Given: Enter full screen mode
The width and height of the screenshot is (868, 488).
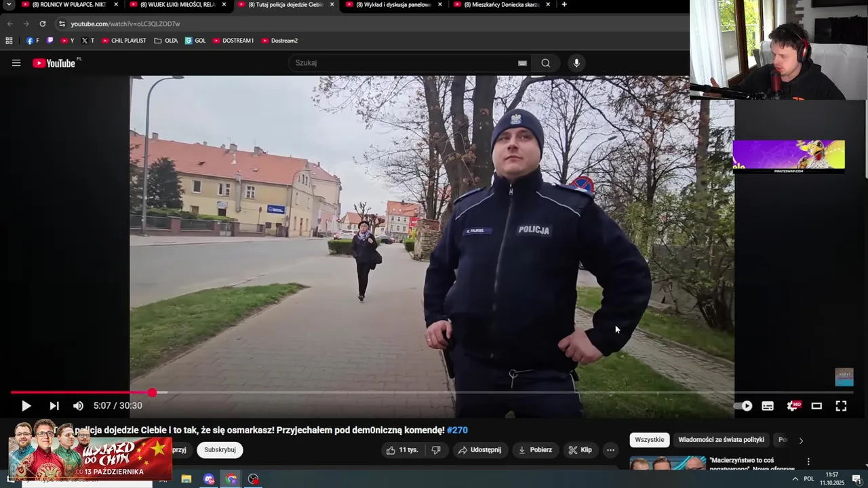Looking at the screenshot, I should [841, 406].
